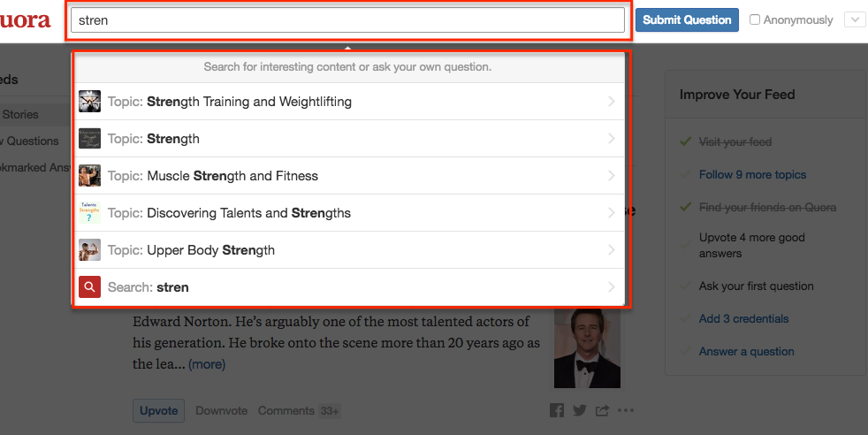Click the green checkmark beside Visit your feed
Image resolution: width=868 pixels, height=435 pixels.
click(685, 141)
